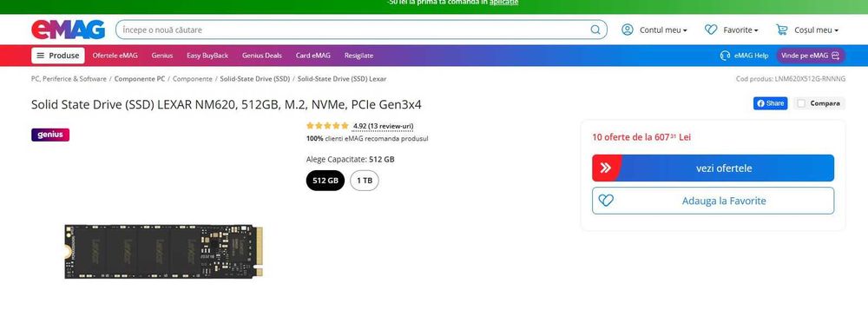868x317 pixels.
Task: Click the star rating icons
Action: coord(327,126)
